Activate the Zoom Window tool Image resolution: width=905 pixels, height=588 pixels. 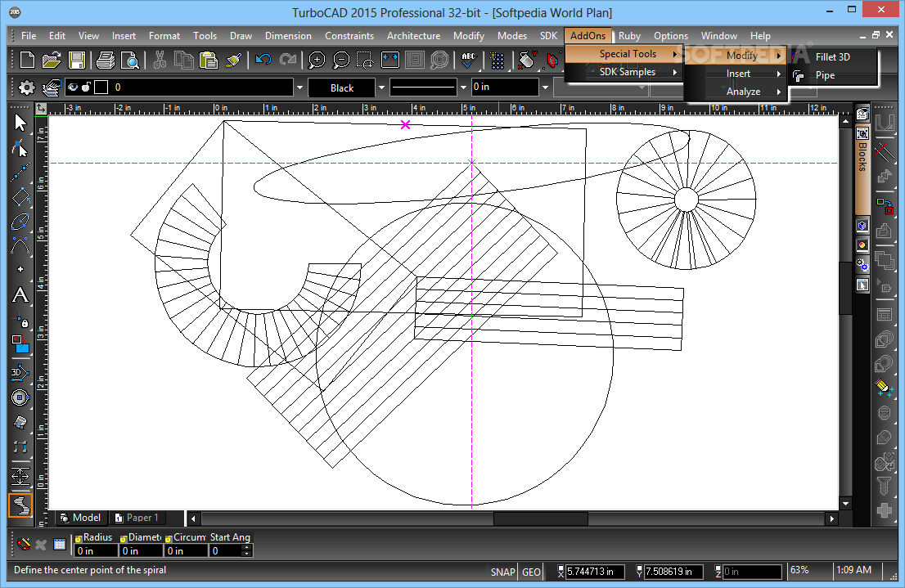[365, 60]
